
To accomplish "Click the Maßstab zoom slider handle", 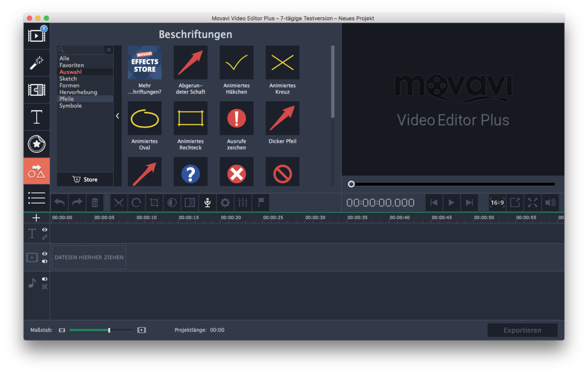I will tap(109, 330).
